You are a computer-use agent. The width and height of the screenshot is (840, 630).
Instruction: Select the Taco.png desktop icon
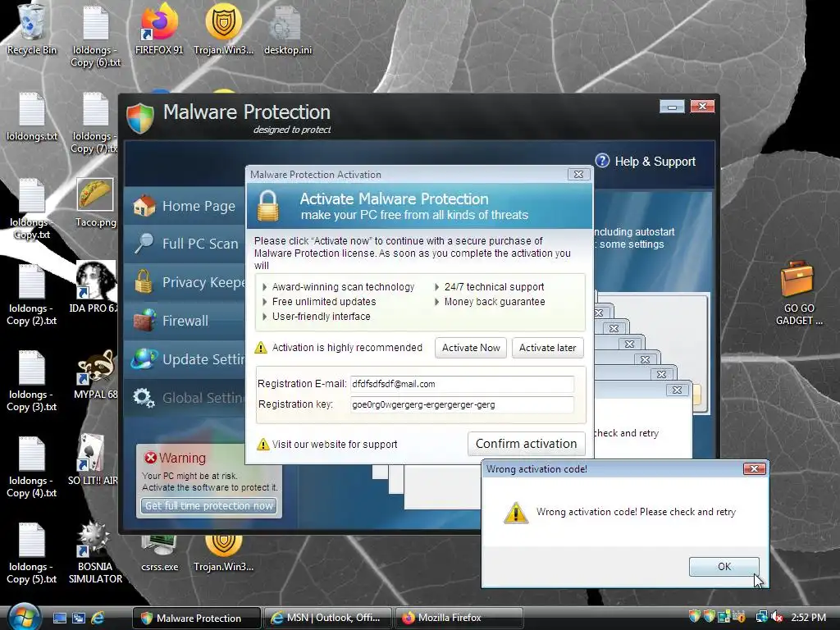pos(95,203)
